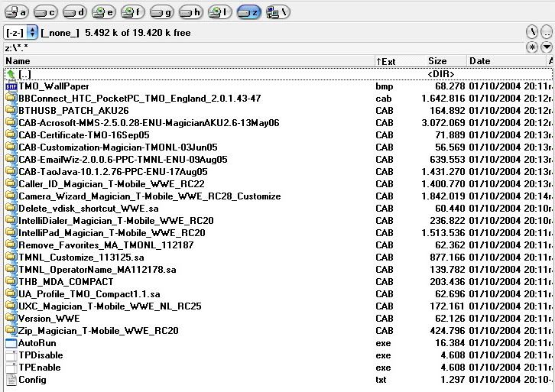Select TMO_WallPaper bmp file
555x392 pixels.
pos(54,86)
